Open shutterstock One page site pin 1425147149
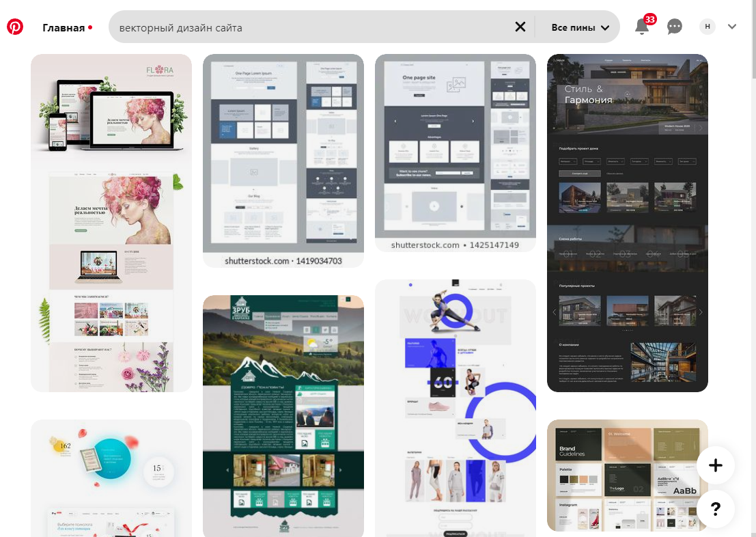Screen dimensions: 756x537 point(456,153)
